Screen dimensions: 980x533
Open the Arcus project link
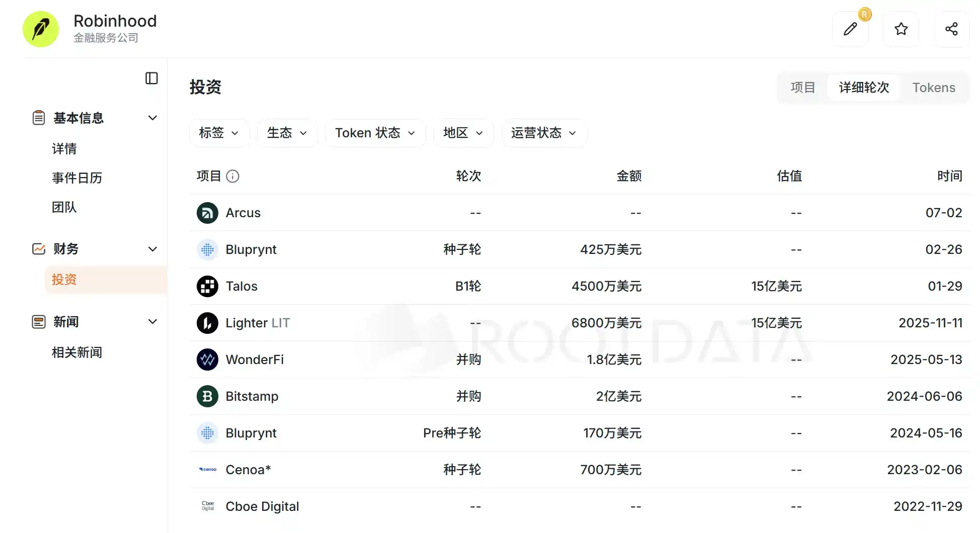(243, 213)
